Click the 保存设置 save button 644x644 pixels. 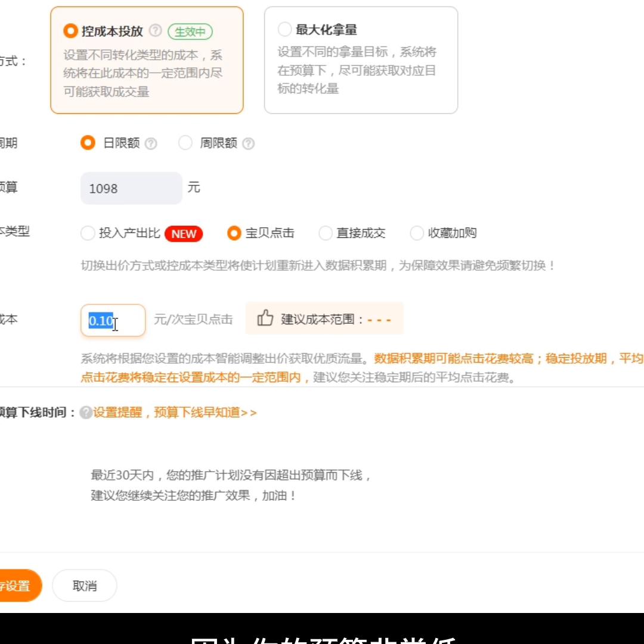tap(15, 585)
